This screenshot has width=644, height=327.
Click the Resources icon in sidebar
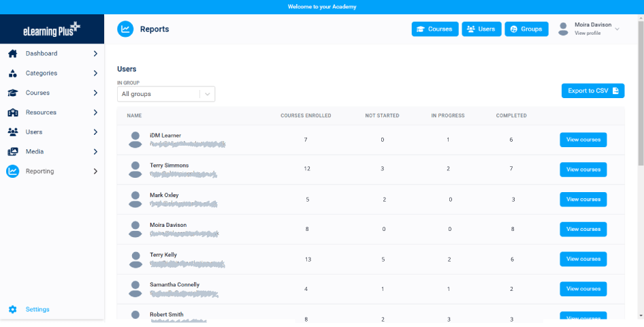12,112
